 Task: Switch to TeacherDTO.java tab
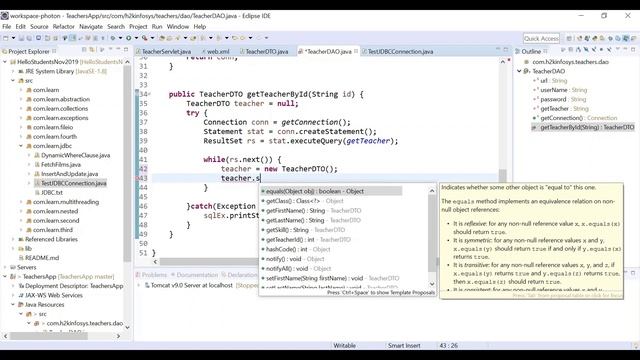click(264, 51)
